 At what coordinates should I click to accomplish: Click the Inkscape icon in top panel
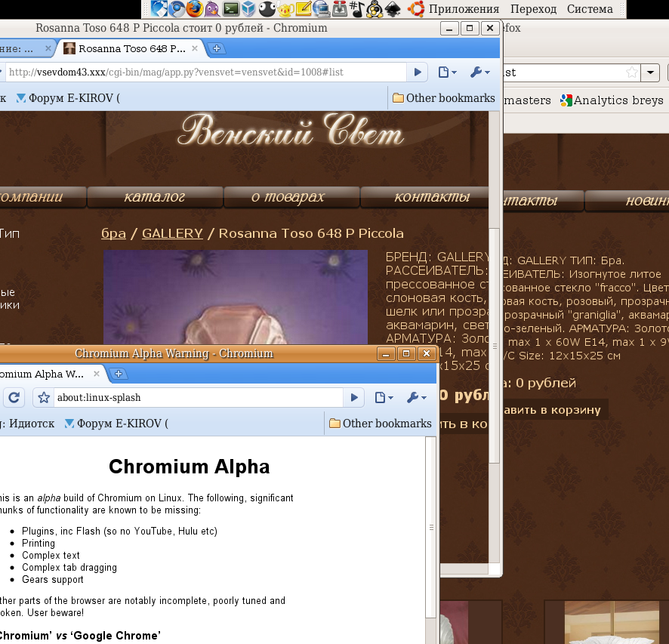(392, 9)
